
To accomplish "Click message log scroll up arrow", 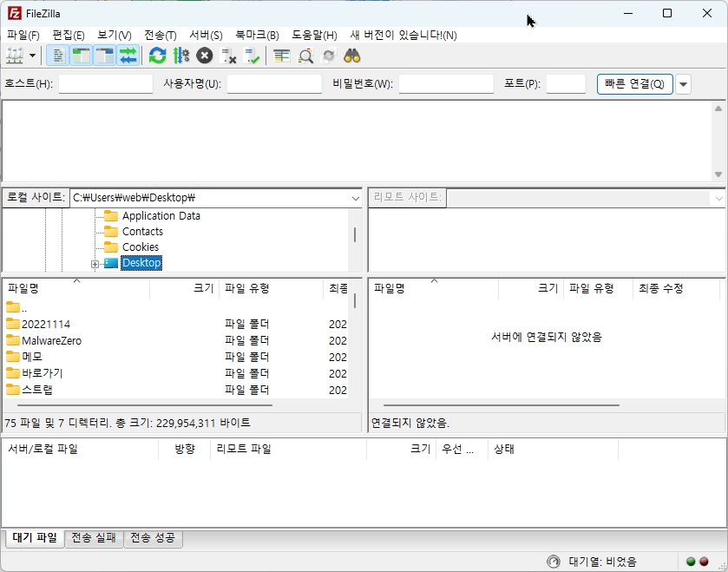I will [x=718, y=108].
